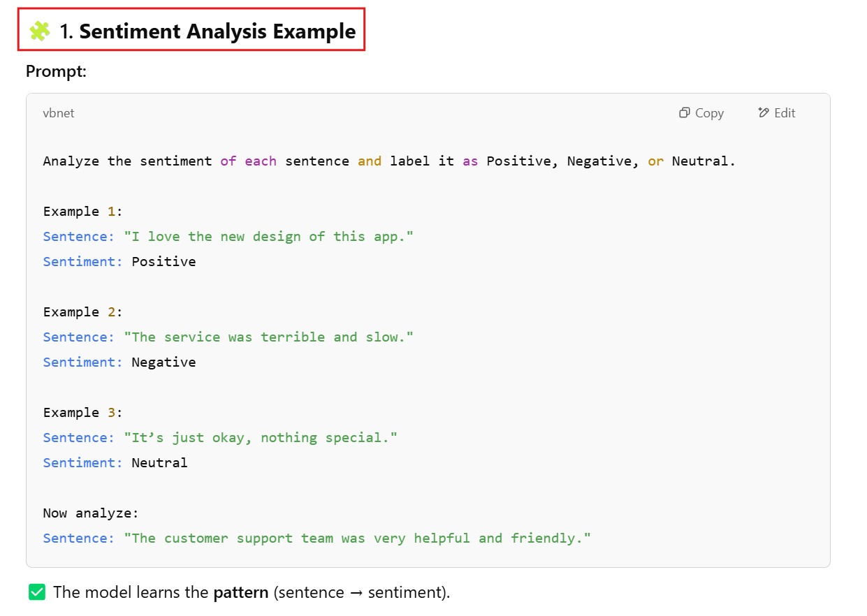This screenshot has width=867, height=616.
Task: Click the Edit button on the code block
Action: [775, 112]
